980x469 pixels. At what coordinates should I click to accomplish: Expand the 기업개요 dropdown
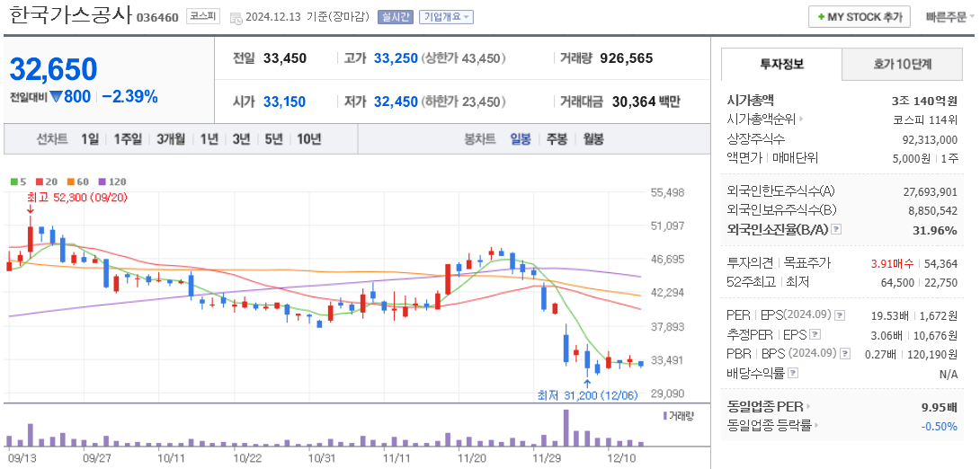click(x=446, y=17)
